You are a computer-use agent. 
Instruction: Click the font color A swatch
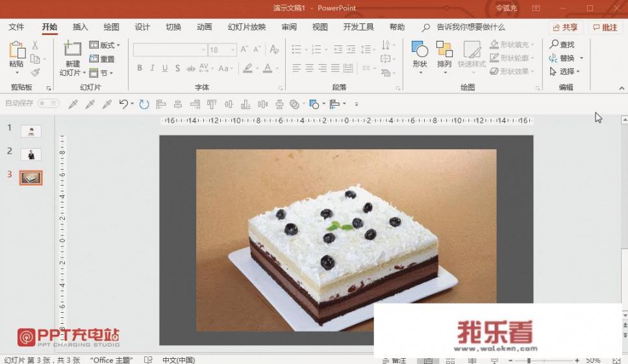[268, 68]
